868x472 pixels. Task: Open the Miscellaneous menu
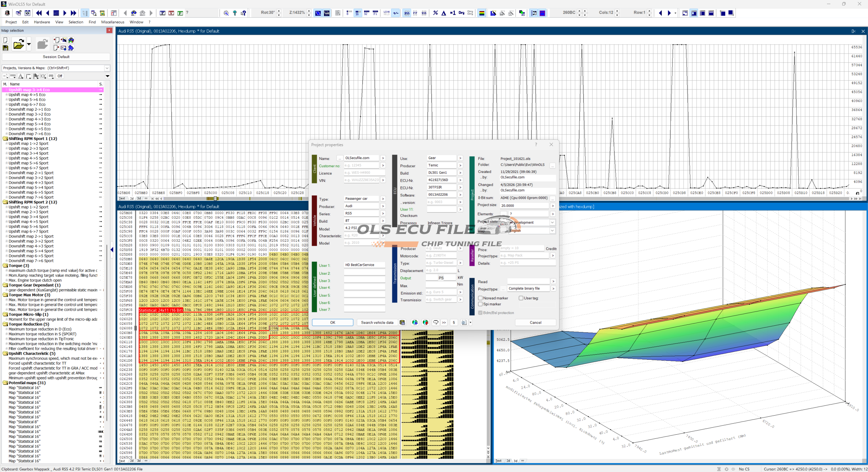click(113, 22)
